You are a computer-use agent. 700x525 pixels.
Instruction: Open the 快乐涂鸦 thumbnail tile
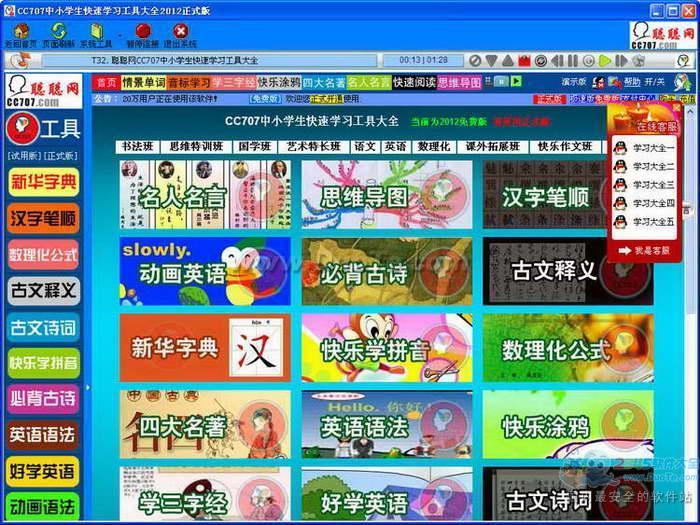pyautogui.click(x=568, y=425)
